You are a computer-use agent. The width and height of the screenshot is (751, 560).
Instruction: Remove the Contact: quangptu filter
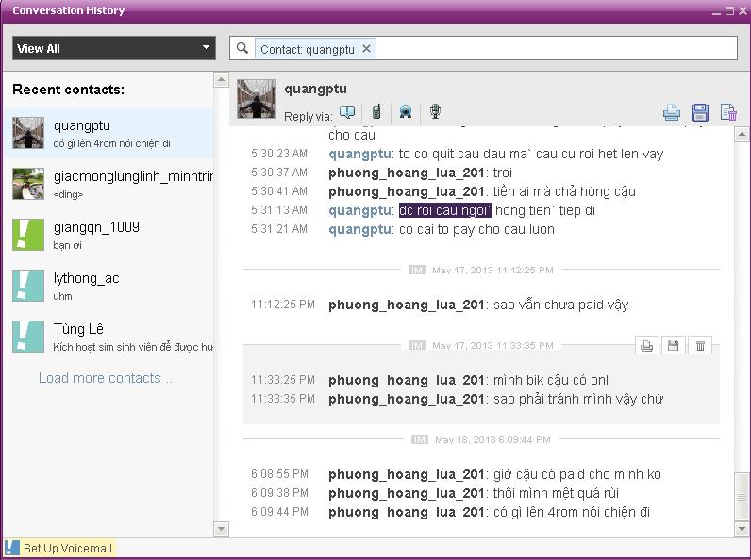tap(366, 48)
